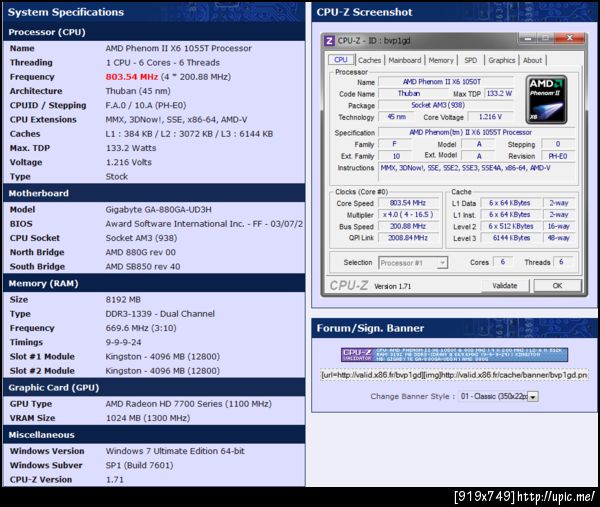Click the Core Speed '803.54 MHz' field in CPU-Z
The height and width of the screenshot is (507, 600).
pos(408,203)
